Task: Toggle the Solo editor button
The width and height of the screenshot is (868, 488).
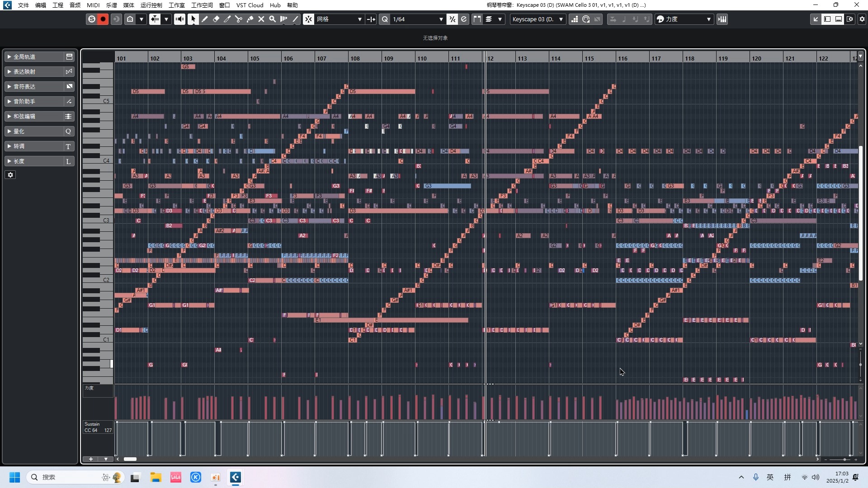Action: (x=92, y=19)
